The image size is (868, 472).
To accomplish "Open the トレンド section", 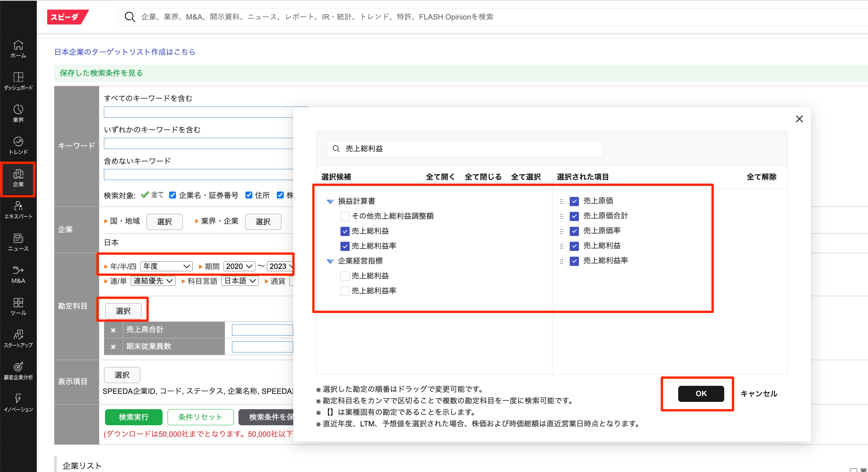I will tap(18, 144).
